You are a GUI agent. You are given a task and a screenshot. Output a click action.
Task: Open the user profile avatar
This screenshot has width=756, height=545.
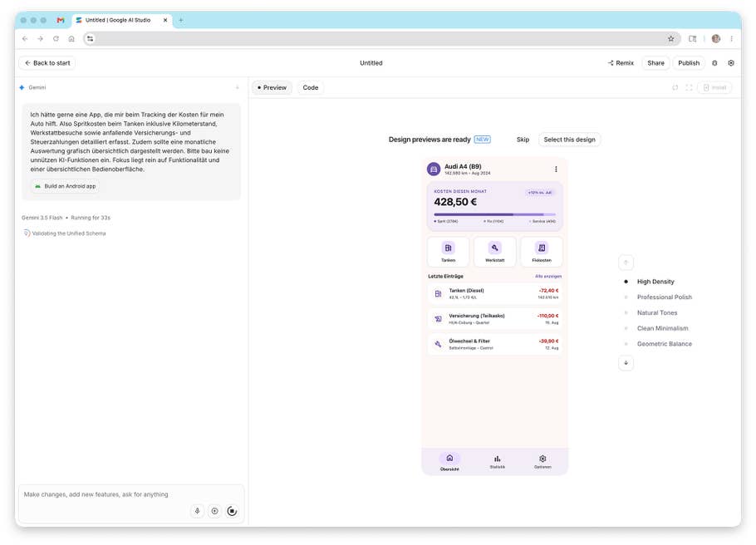pos(716,38)
